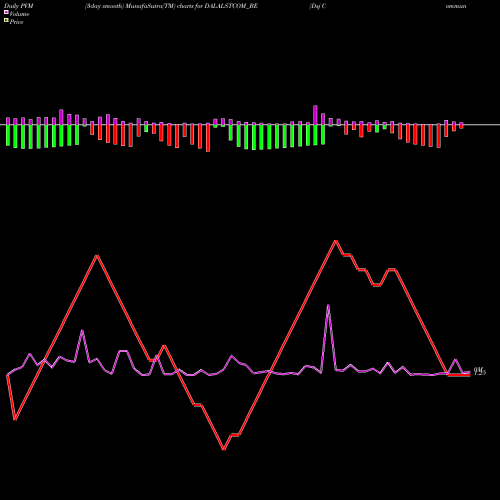Image resolution: width=500 pixels, height=500 pixels.
Task: Click the lowest trough of the red line
Action: (224, 449)
